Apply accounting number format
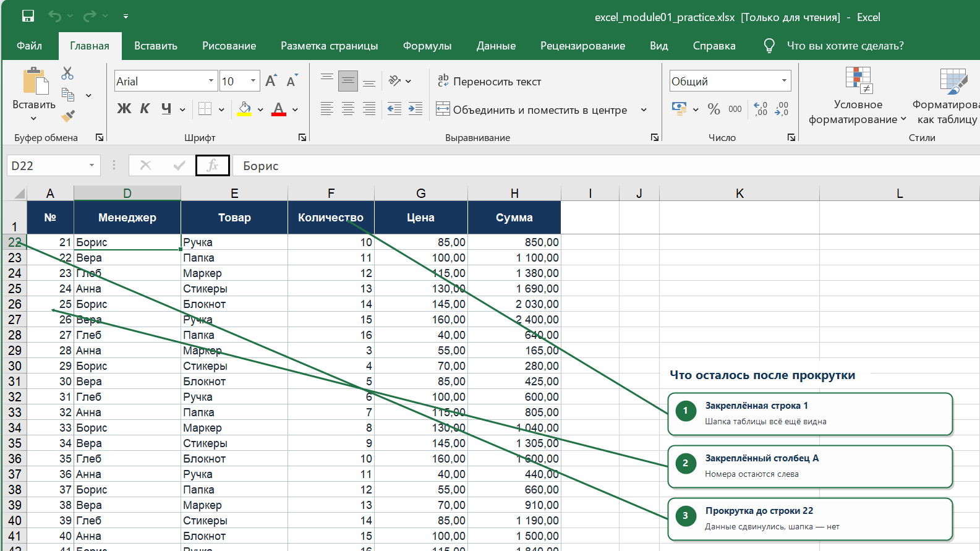The width and height of the screenshot is (980, 551). pos(679,109)
